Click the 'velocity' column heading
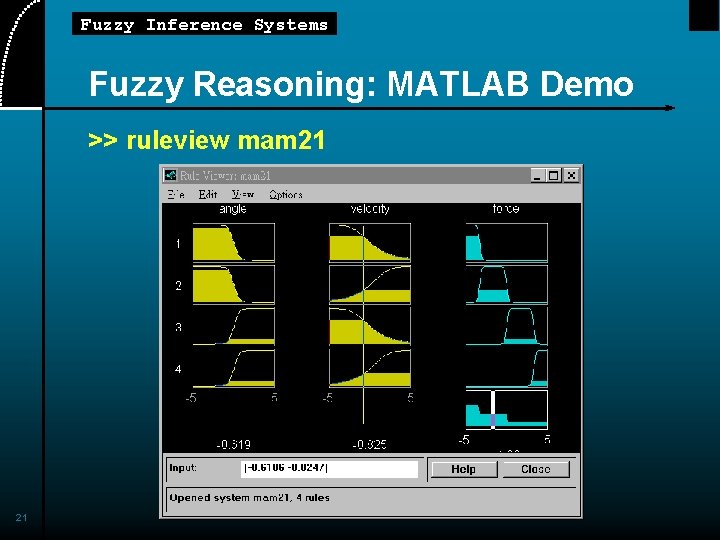Screen dimensions: 720x540 [370, 209]
